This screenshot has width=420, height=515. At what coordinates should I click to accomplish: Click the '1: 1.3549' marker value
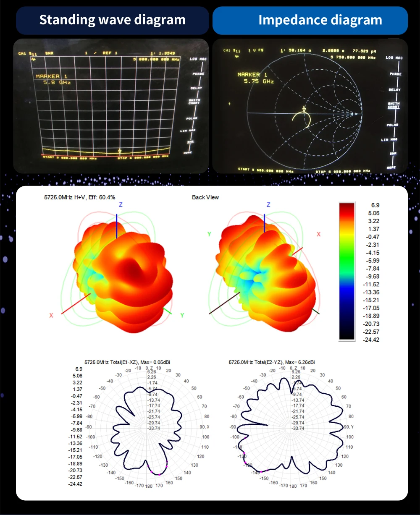click(x=163, y=54)
